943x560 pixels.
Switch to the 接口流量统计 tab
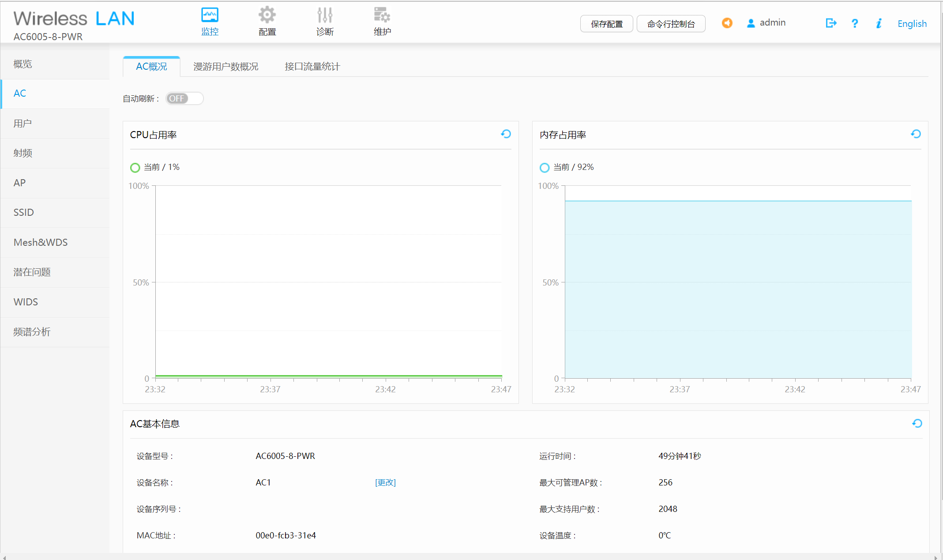(x=312, y=67)
